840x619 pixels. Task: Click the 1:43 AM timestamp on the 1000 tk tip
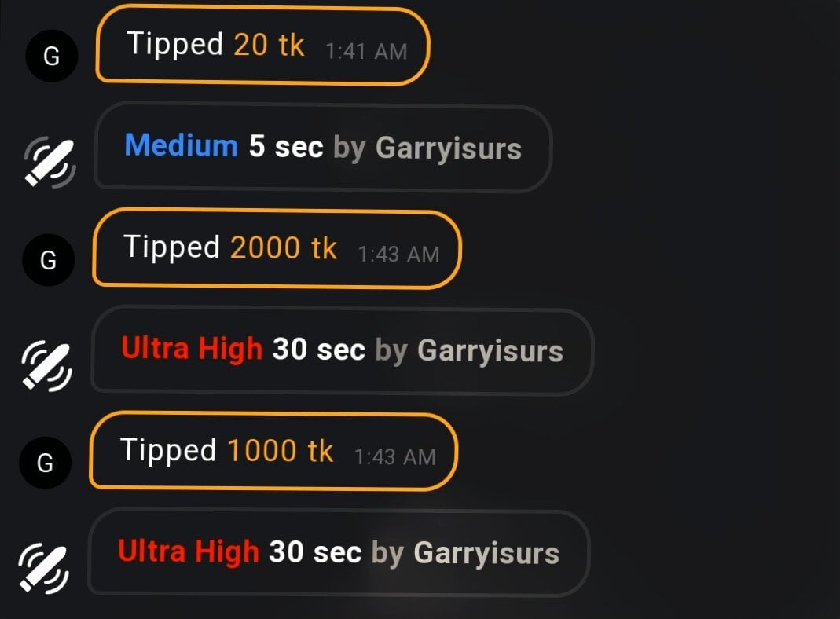click(x=394, y=457)
